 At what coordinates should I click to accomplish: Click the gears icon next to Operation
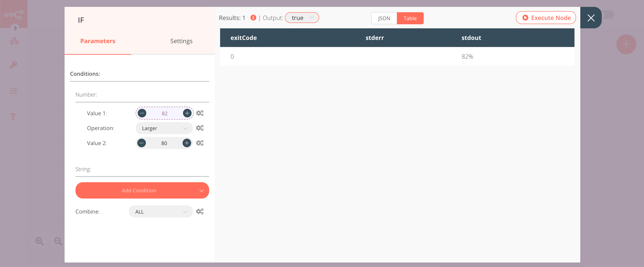coord(200,128)
